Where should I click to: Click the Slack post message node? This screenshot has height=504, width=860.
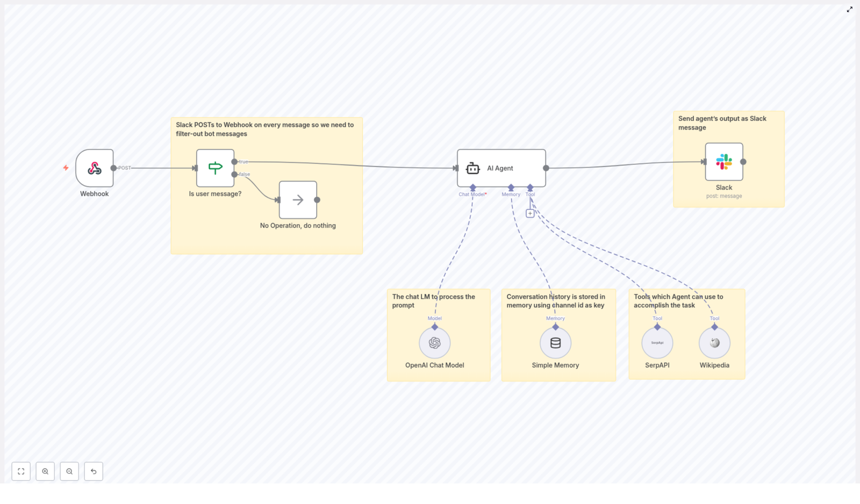724,161
